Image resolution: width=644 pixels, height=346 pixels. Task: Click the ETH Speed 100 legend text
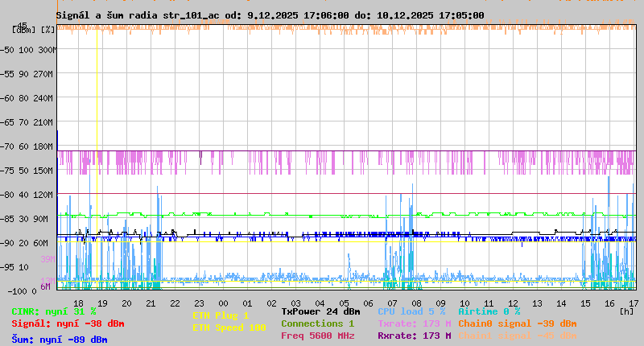click(x=229, y=327)
